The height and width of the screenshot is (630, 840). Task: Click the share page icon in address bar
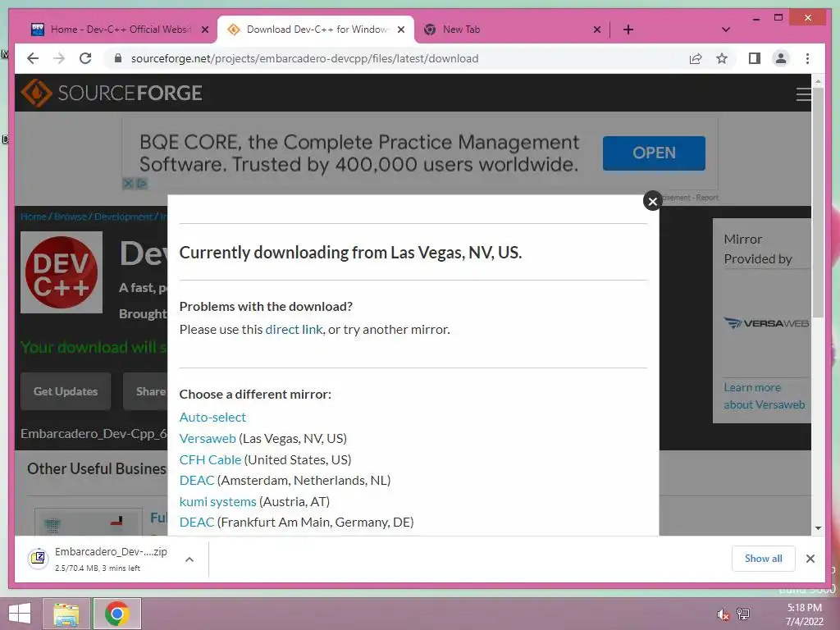pyautogui.click(x=696, y=58)
